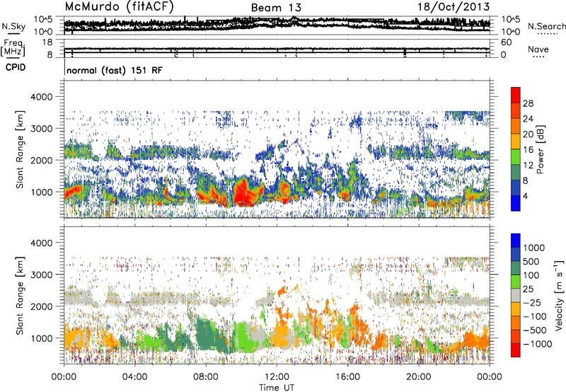
Task: Click the "CPID" row label
Action: pyautogui.click(x=16, y=67)
